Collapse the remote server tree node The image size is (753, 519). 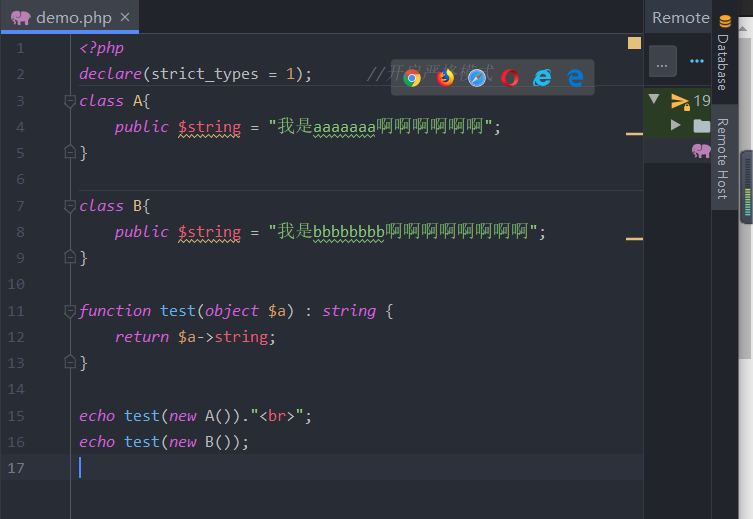coord(654,99)
